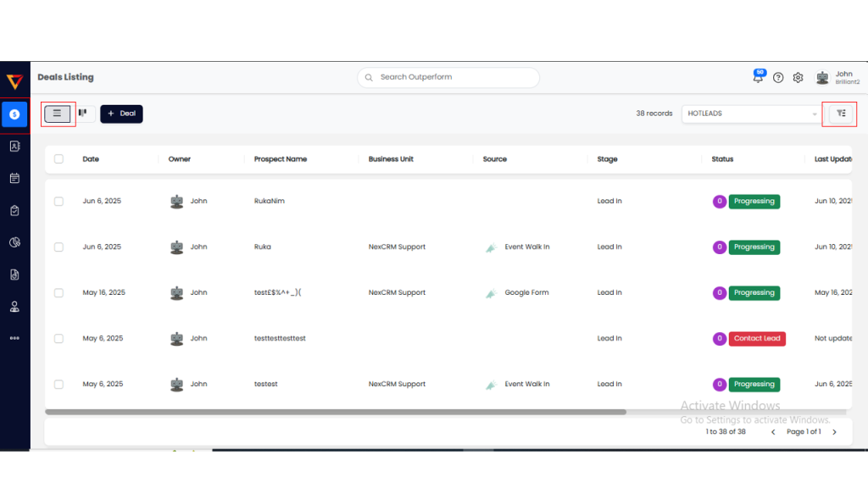868x488 pixels.
Task: Click the help question mark icon
Action: (x=778, y=78)
